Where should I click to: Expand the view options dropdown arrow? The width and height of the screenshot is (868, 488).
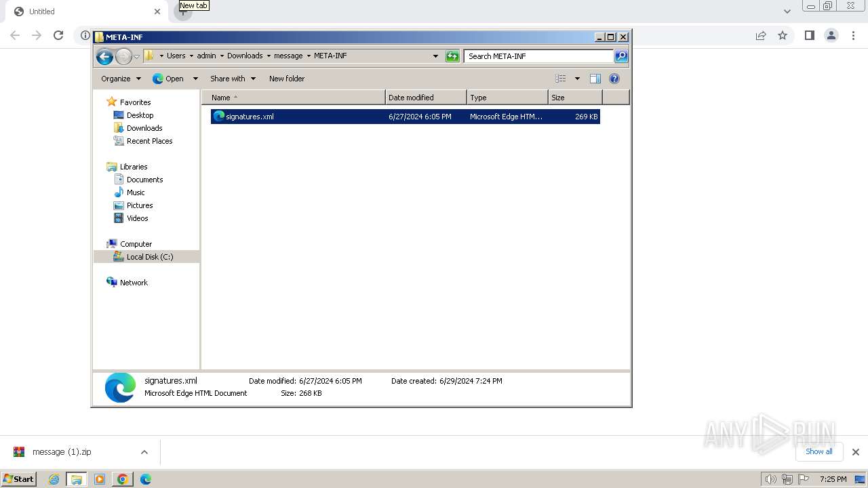pos(577,79)
